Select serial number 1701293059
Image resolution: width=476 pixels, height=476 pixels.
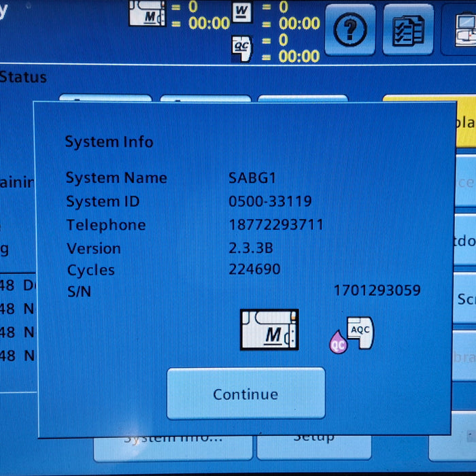[377, 290]
